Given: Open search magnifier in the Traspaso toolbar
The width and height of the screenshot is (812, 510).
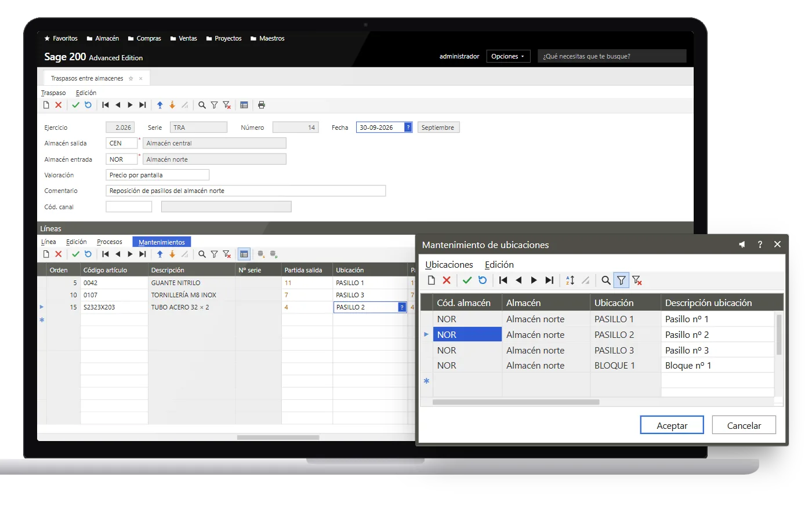Looking at the screenshot, I should (x=202, y=105).
